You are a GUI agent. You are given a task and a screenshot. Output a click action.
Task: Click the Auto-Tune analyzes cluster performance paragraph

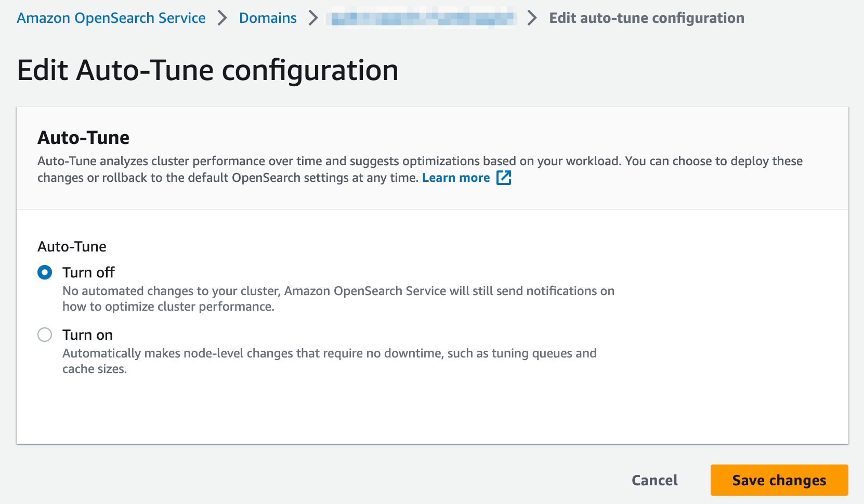pos(420,169)
